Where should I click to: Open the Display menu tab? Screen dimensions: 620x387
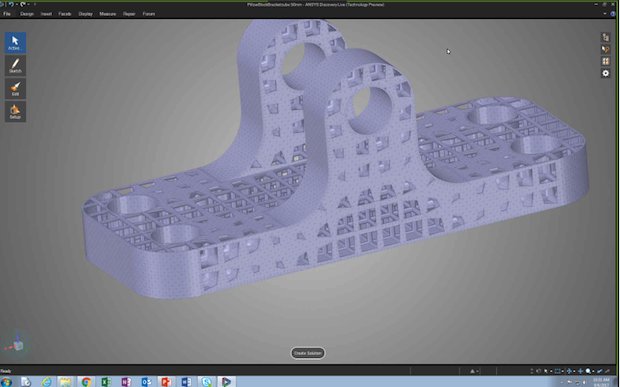coord(85,14)
